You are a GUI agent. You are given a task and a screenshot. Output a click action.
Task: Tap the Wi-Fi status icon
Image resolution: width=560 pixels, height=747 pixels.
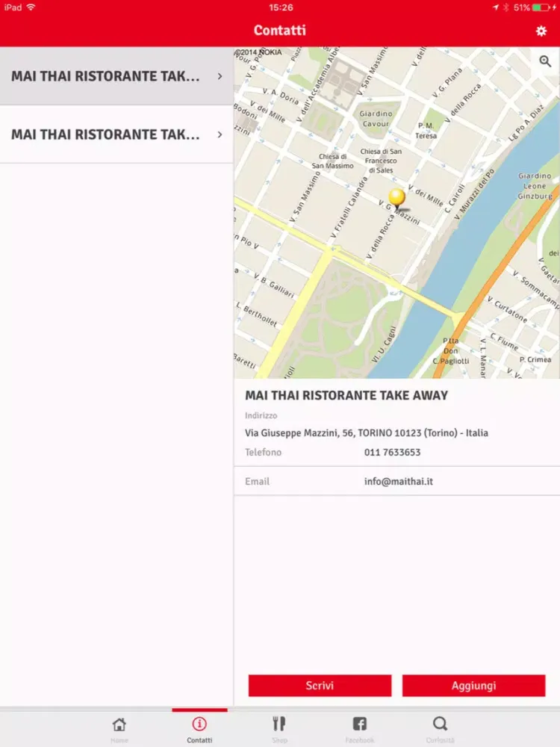tap(31, 7)
